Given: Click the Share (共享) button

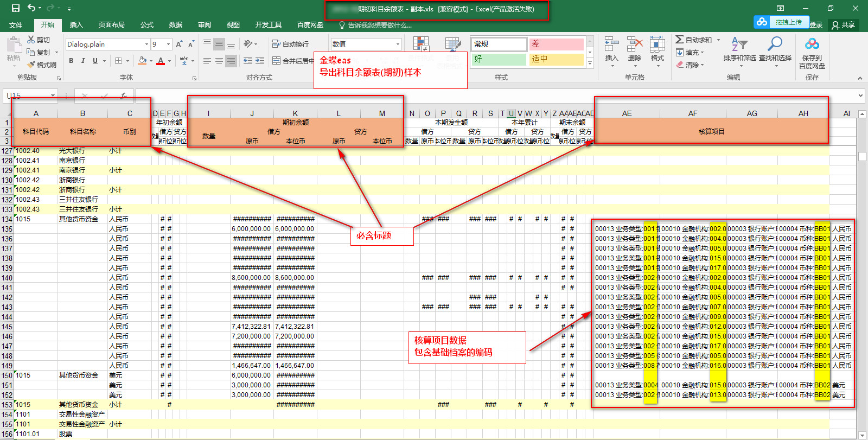Looking at the screenshot, I should pos(844,25).
